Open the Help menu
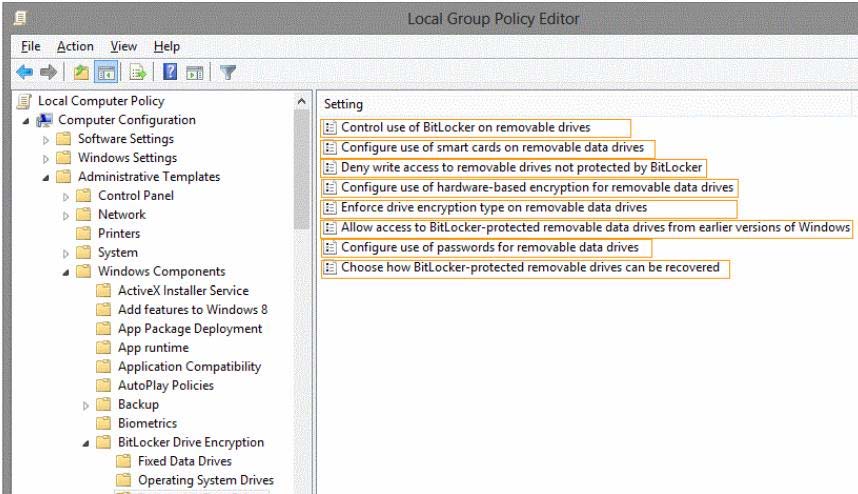This screenshot has width=858, height=494. 166,47
